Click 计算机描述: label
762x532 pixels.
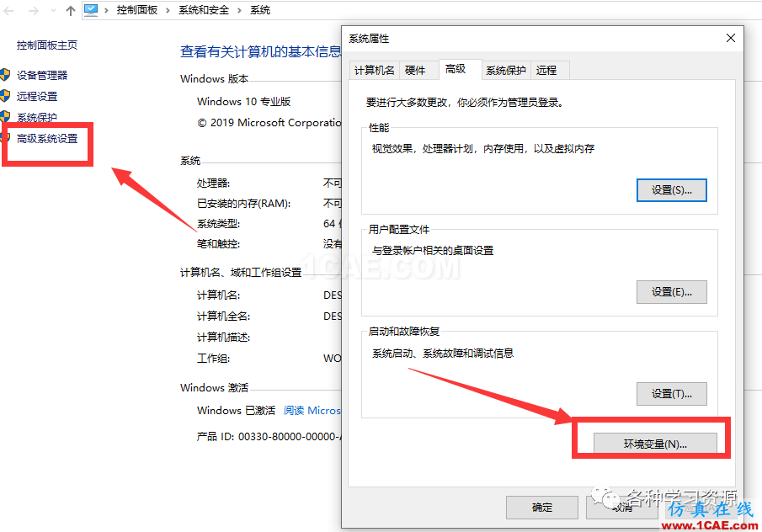click(x=223, y=338)
